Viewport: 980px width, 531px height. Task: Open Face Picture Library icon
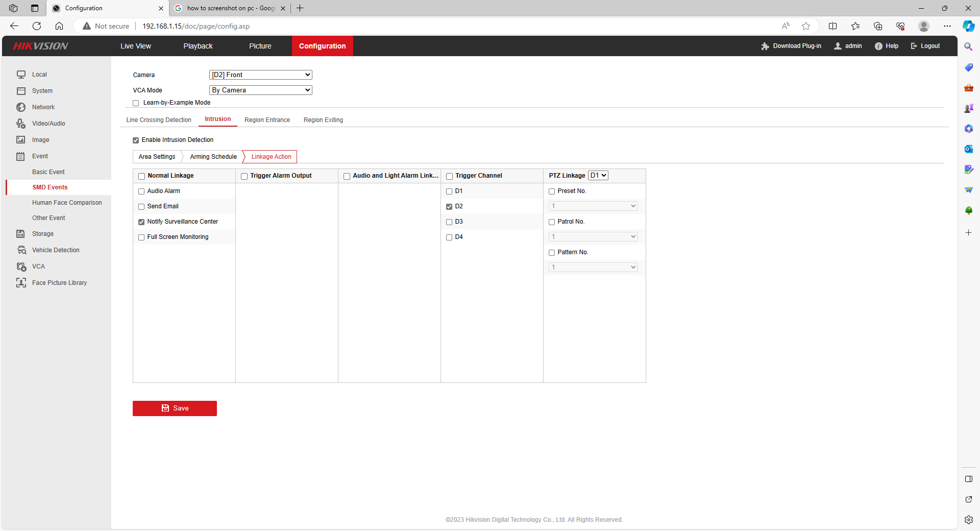click(x=21, y=283)
